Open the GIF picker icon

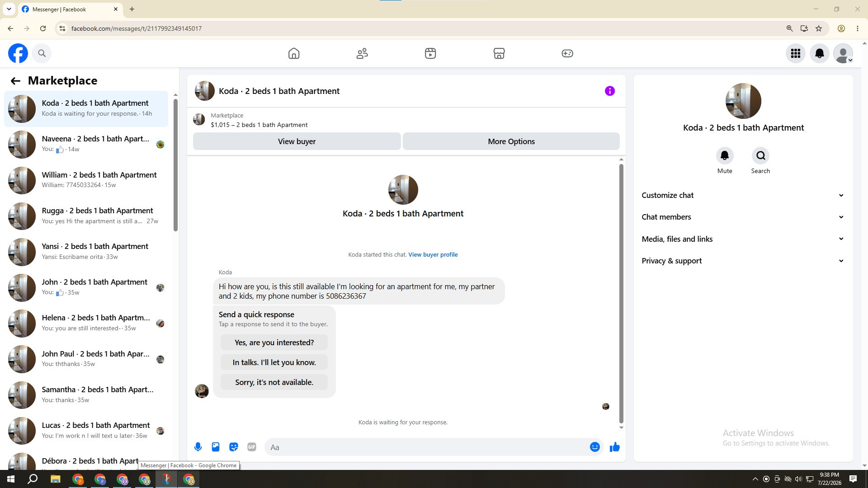[252, 447]
